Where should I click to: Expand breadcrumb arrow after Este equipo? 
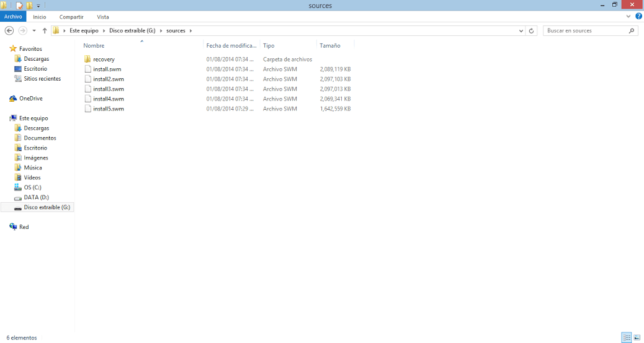104,31
